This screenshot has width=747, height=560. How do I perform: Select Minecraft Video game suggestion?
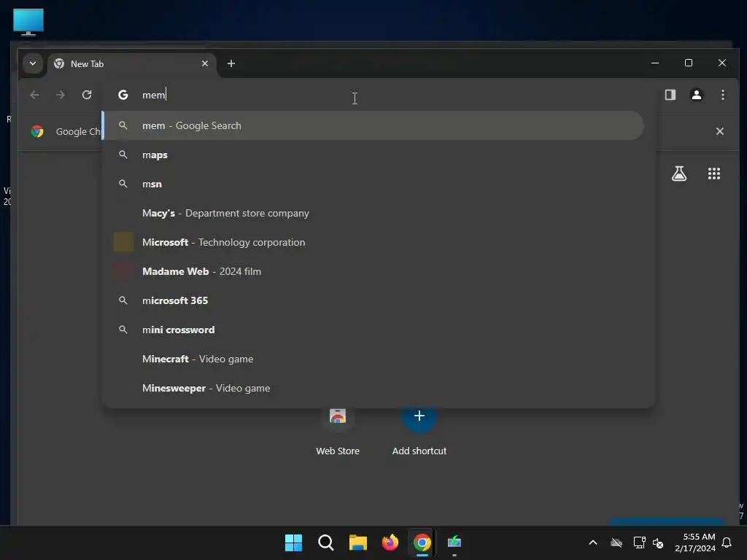coord(374,359)
